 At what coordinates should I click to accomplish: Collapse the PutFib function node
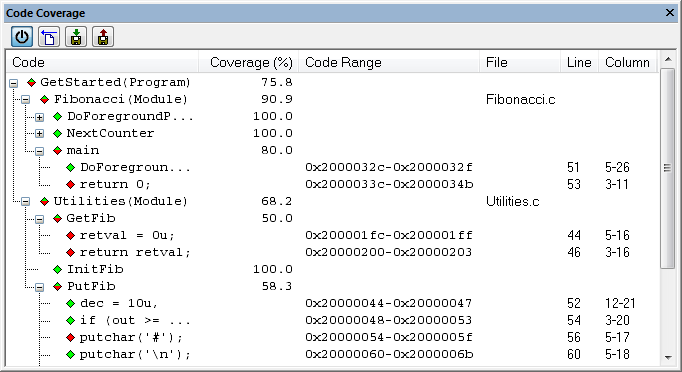click(x=39, y=287)
